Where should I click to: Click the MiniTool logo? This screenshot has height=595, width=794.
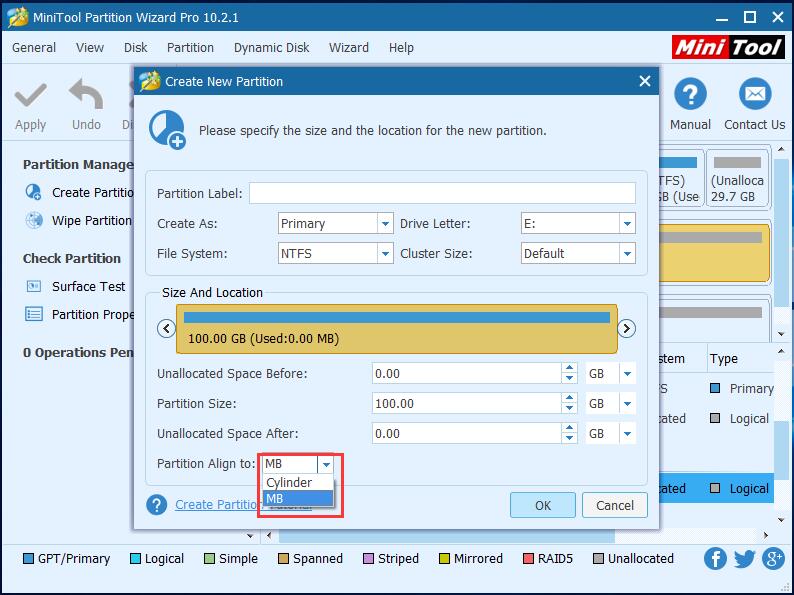[x=728, y=47]
